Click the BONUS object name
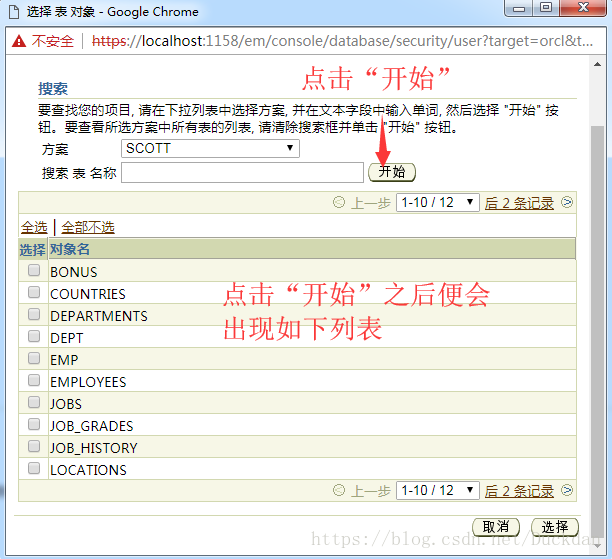The width and height of the screenshot is (612, 559). 74,272
